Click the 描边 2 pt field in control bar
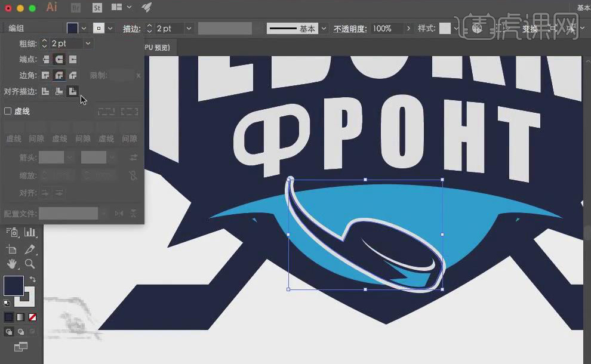 pyautogui.click(x=170, y=28)
